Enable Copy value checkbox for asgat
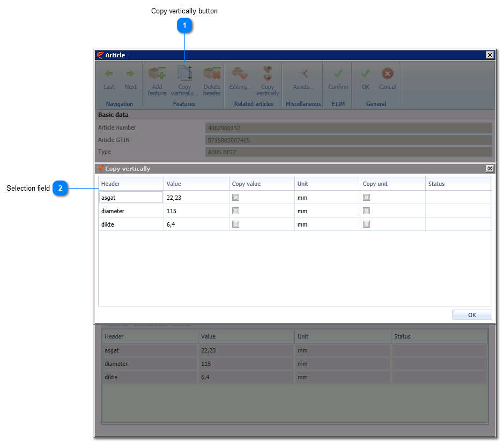The width and height of the screenshot is (504, 443). (x=235, y=198)
